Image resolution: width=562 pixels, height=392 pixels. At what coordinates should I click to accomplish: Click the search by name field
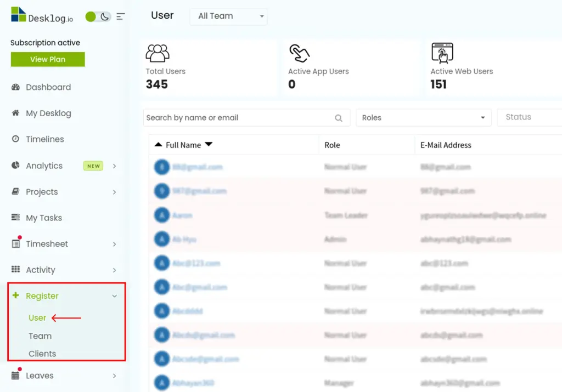coord(239,118)
